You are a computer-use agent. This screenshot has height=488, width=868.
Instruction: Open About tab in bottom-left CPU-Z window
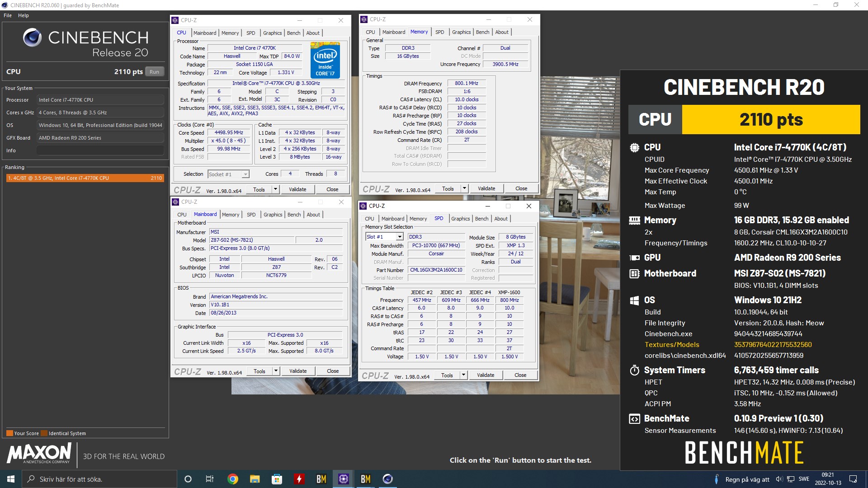(x=313, y=215)
